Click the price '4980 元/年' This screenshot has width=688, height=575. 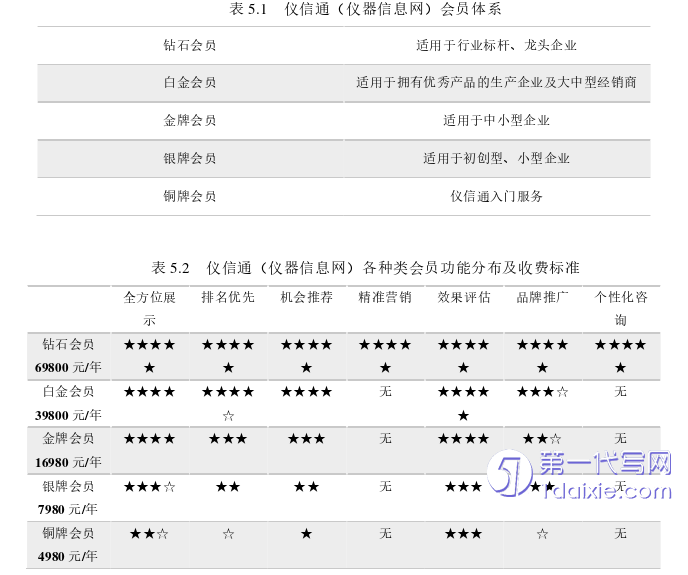[x=68, y=556]
